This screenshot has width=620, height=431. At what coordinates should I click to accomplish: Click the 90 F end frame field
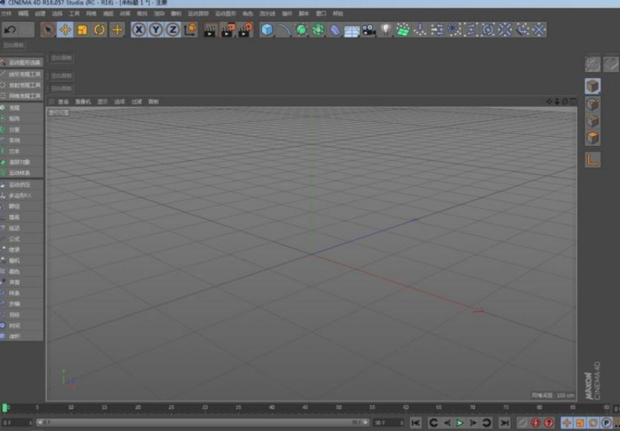389,423
